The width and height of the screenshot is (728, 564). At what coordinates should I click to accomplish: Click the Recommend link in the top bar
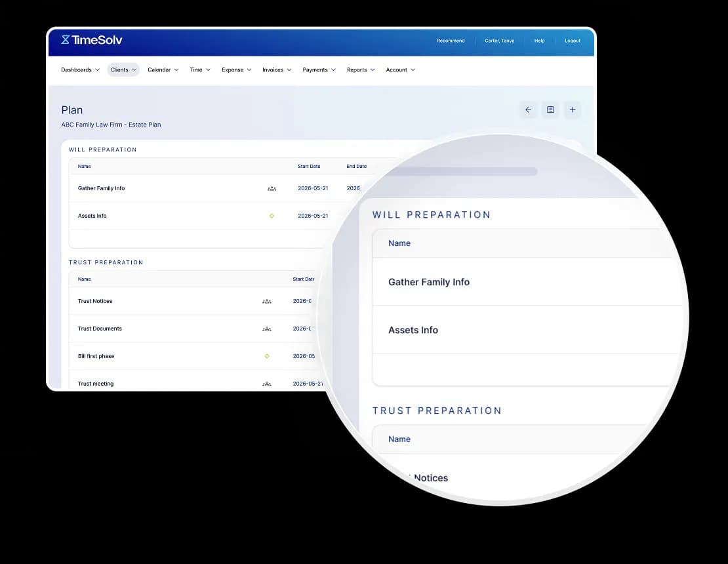[451, 41]
